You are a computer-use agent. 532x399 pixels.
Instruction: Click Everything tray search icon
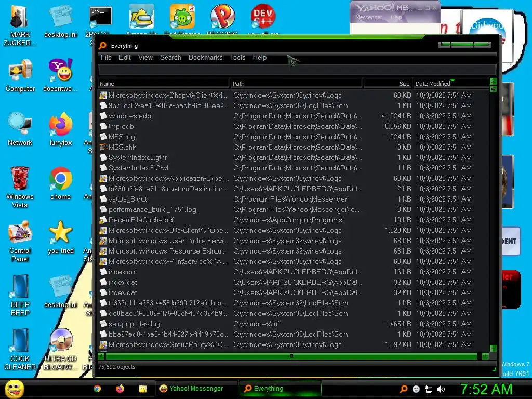(x=403, y=389)
